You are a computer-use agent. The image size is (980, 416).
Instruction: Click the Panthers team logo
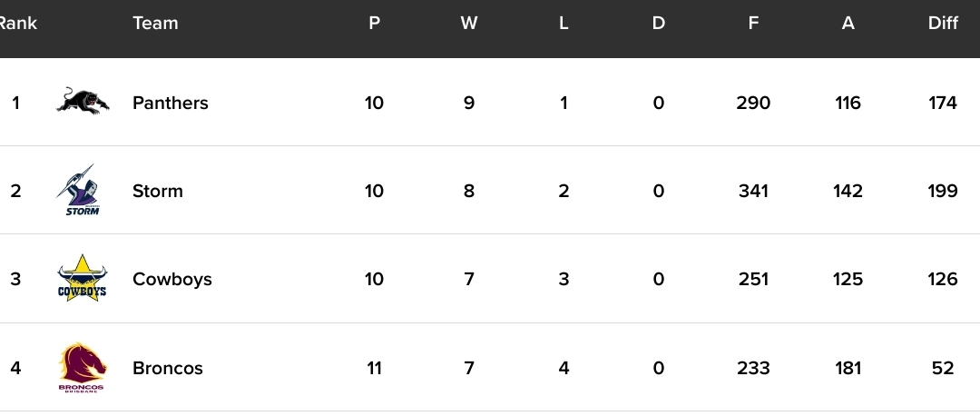[83, 102]
